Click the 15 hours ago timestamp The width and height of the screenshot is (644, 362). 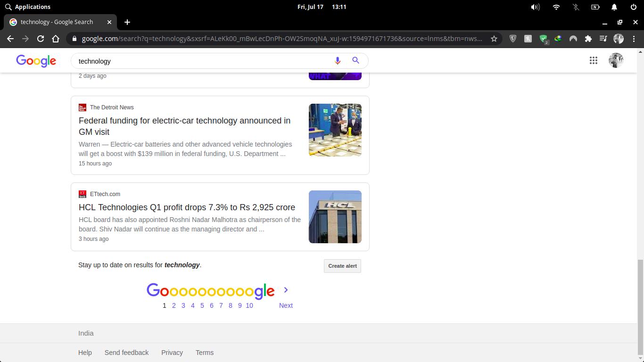(x=95, y=164)
